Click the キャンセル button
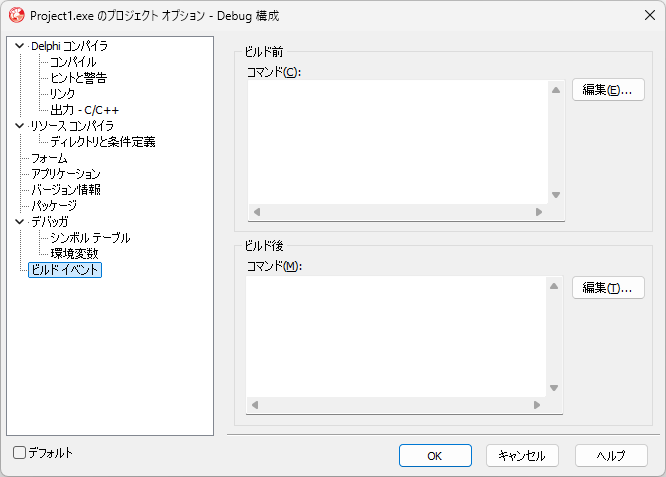This screenshot has width=666, height=477. (x=522, y=456)
